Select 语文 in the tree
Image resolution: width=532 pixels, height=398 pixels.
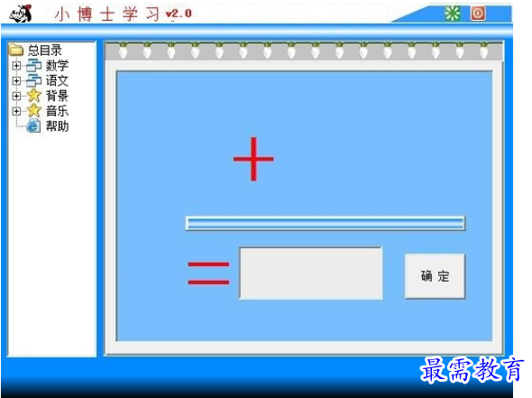(57, 81)
